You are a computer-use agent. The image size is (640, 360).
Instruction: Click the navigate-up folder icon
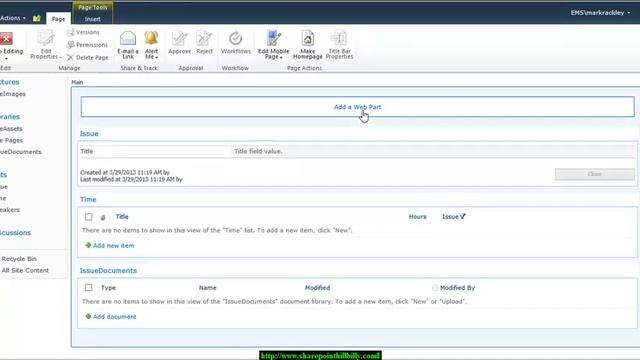(37, 18)
